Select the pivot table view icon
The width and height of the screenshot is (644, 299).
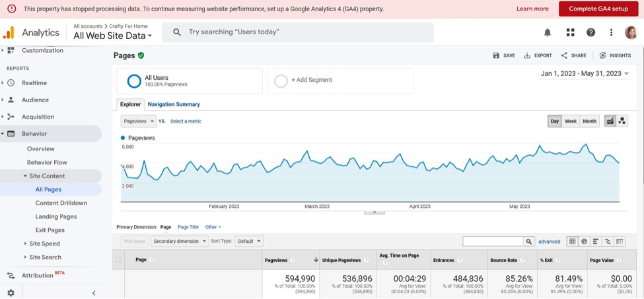(x=619, y=242)
